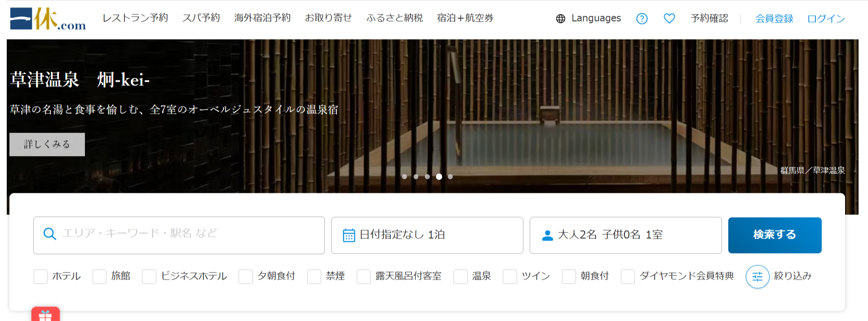This screenshot has height=321, width=868.
Task: Open 宿泊+航空券 menu item
Action: point(465,18)
